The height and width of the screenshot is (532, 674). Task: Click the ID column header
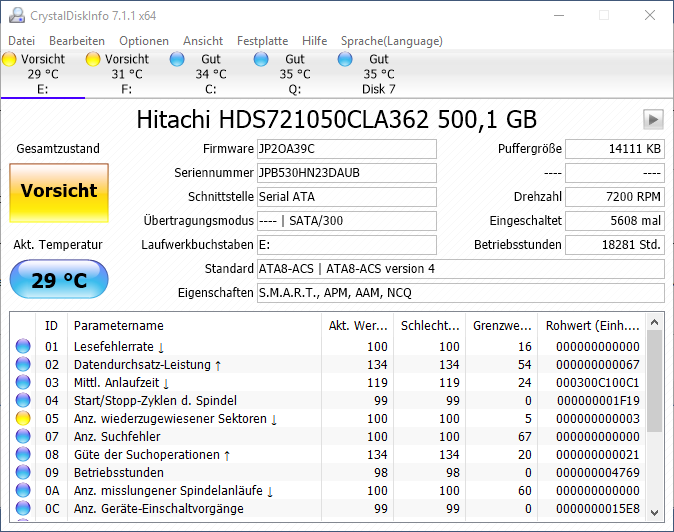(51, 326)
